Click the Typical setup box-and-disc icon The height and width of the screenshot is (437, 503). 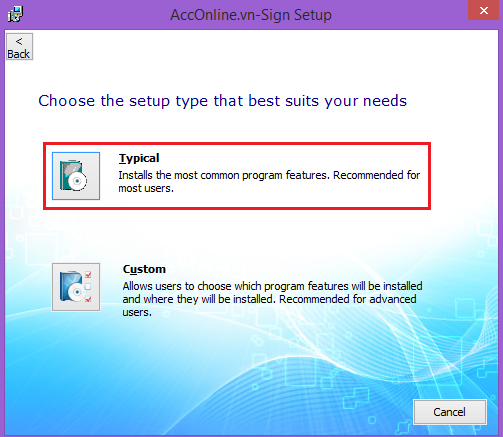76,176
